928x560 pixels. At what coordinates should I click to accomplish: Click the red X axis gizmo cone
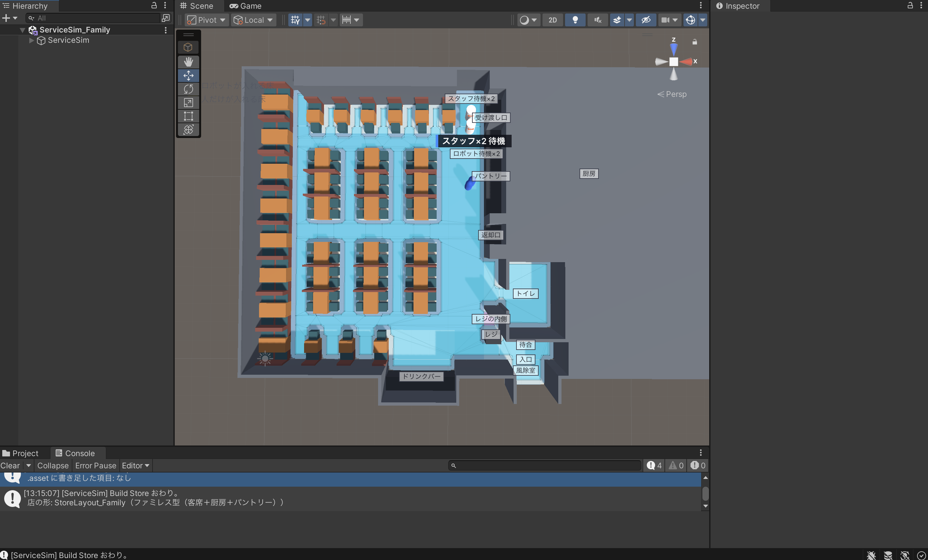pyautogui.click(x=686, y=61)
